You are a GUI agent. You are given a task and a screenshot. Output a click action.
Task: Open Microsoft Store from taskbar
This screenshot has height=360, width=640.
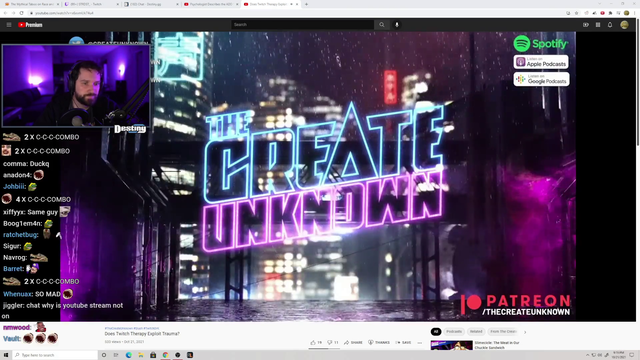click(x=153, y=355)
